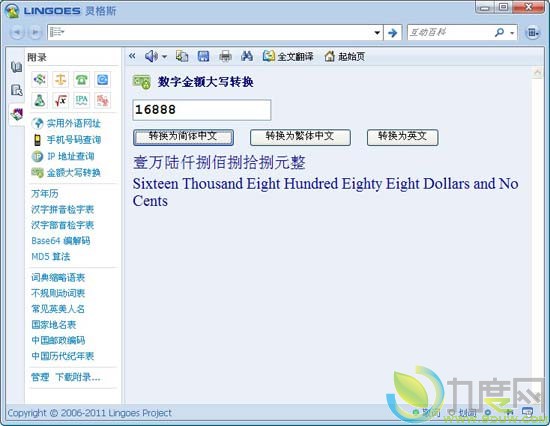Viewport: 550px width, 426px height.
Task: Click the mobile phone icon beside 手机号码查询
Action: pos(37,140)
